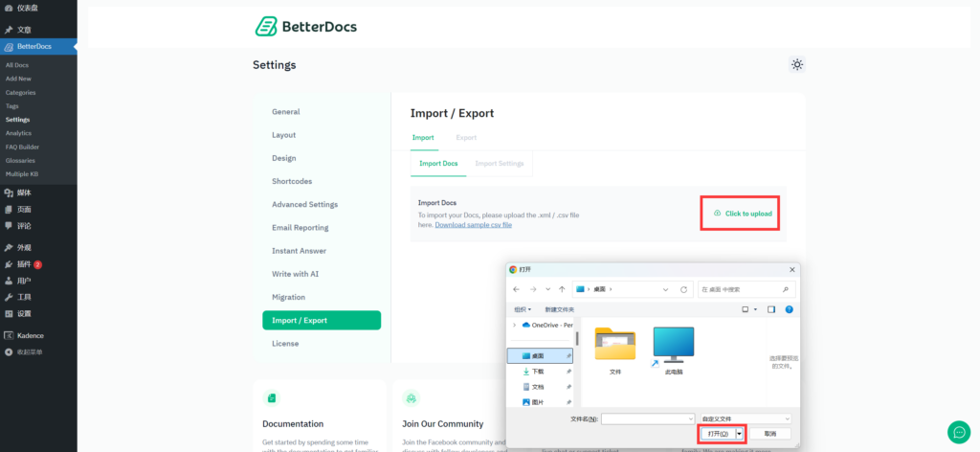980x452 pixels.
Task: Click the 外观 appearance icon
Action: pyautogui.click(x=9, y=248)
